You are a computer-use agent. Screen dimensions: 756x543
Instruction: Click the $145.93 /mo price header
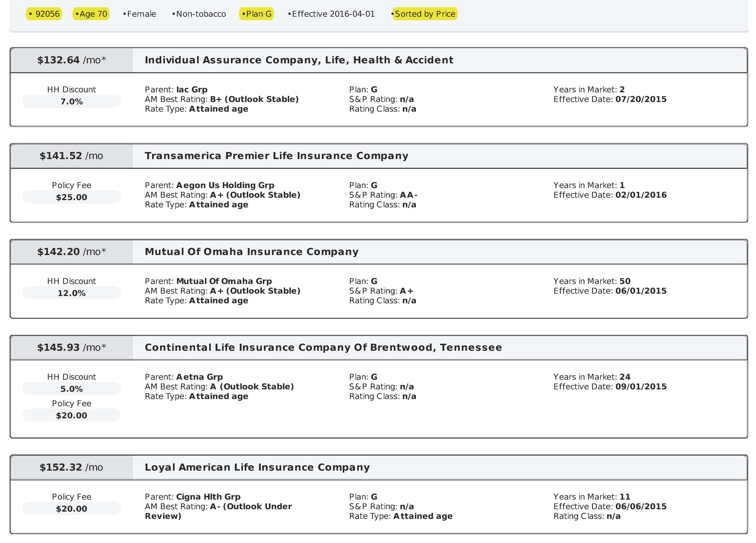(x=71, y=347)
